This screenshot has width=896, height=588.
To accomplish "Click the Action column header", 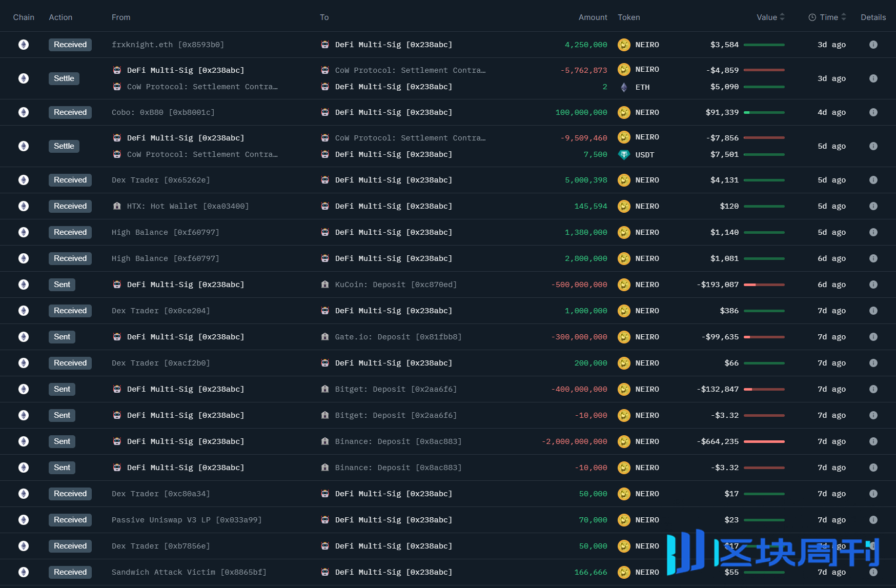I will pyautogui.click(x=60, y=17).
